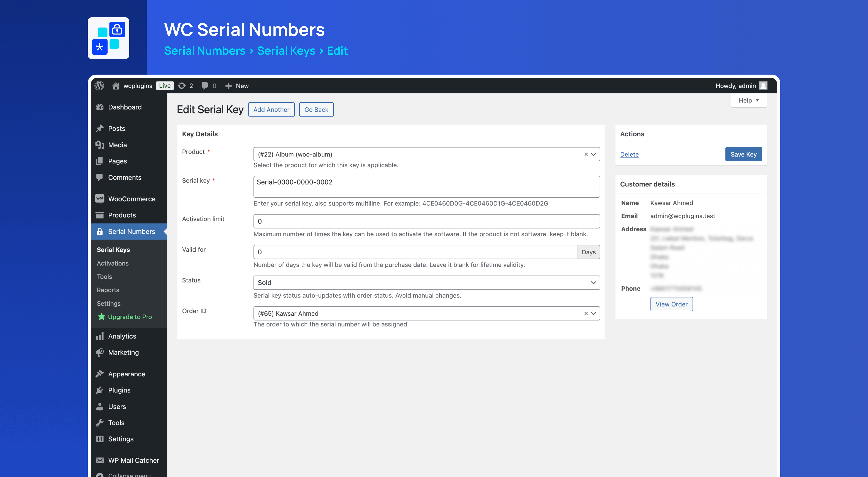Open WP Mail Catcher menu label
Viewport: 868px width, 477px height.
(133, 460)
